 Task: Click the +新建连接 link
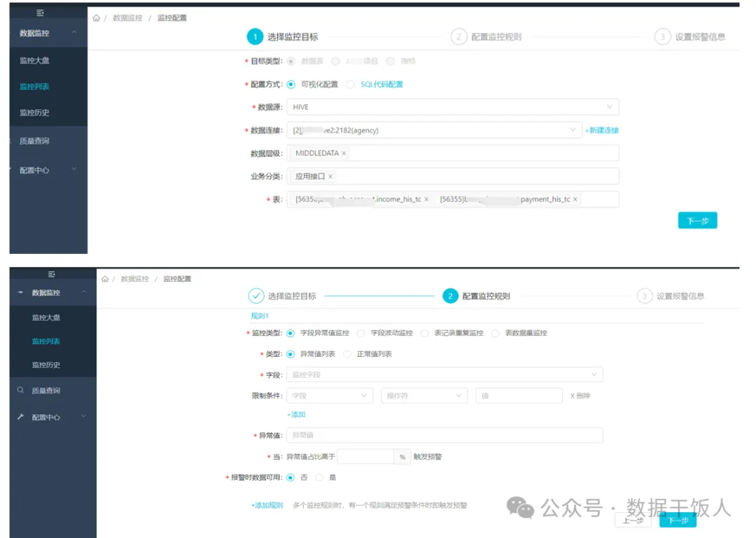(602, 130)
